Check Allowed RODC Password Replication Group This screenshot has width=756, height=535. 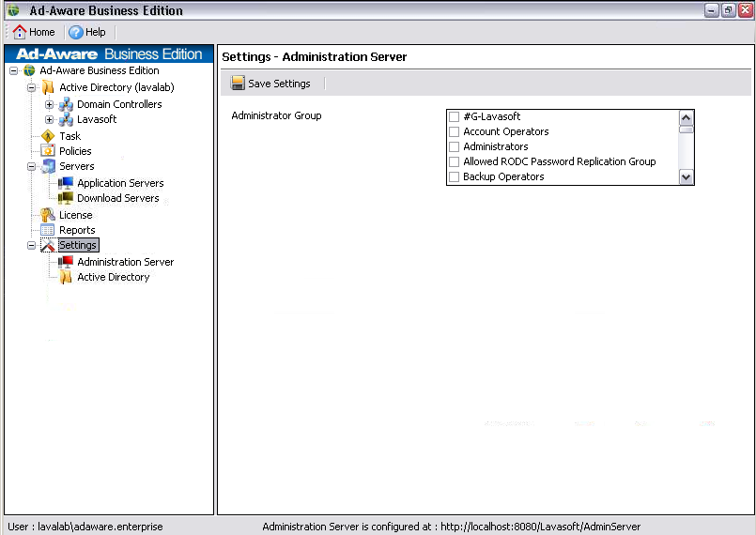pos(454,161)
